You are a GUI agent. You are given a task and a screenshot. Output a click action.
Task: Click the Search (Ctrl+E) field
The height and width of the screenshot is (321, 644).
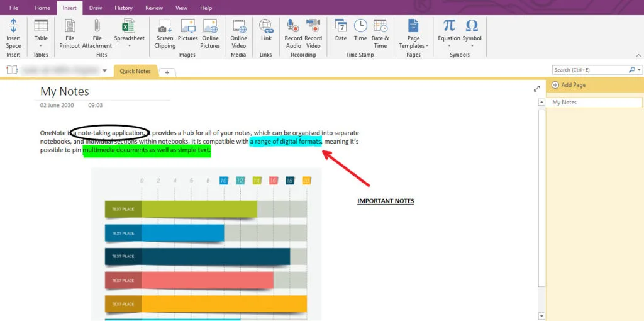(x=590, y=70)
